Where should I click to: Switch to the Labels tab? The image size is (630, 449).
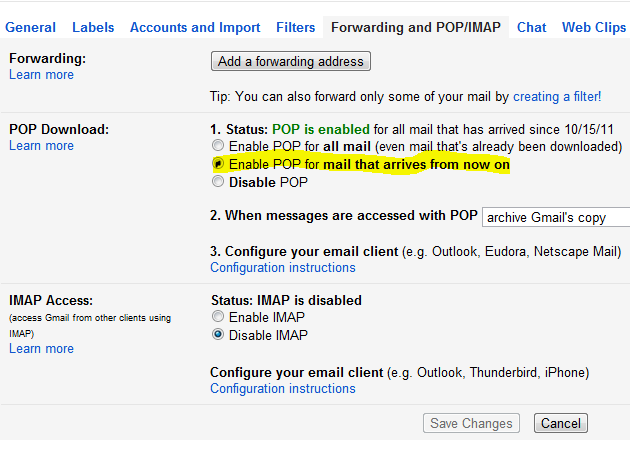(93, 27)
